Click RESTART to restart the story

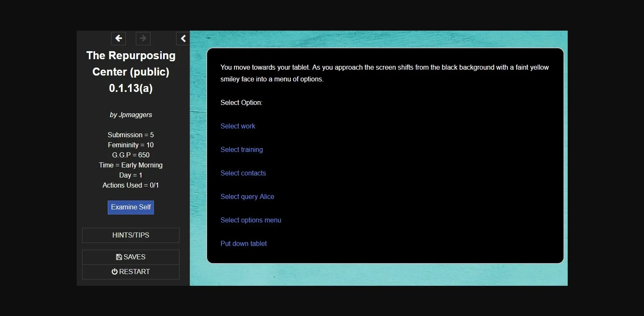click(x=130, y=272)
